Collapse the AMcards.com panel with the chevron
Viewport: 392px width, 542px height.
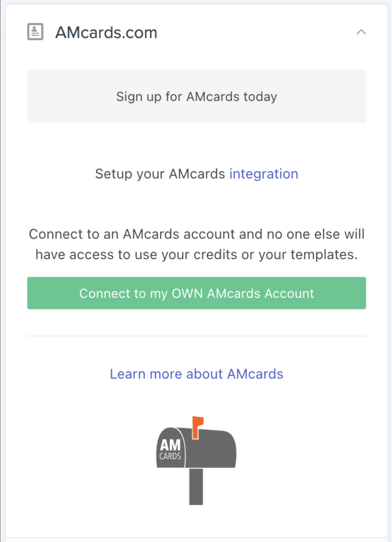tap(361, 32)
